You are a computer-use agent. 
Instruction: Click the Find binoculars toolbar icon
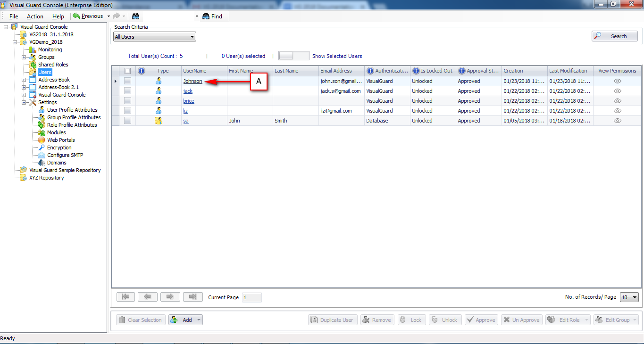coord(206,16)
